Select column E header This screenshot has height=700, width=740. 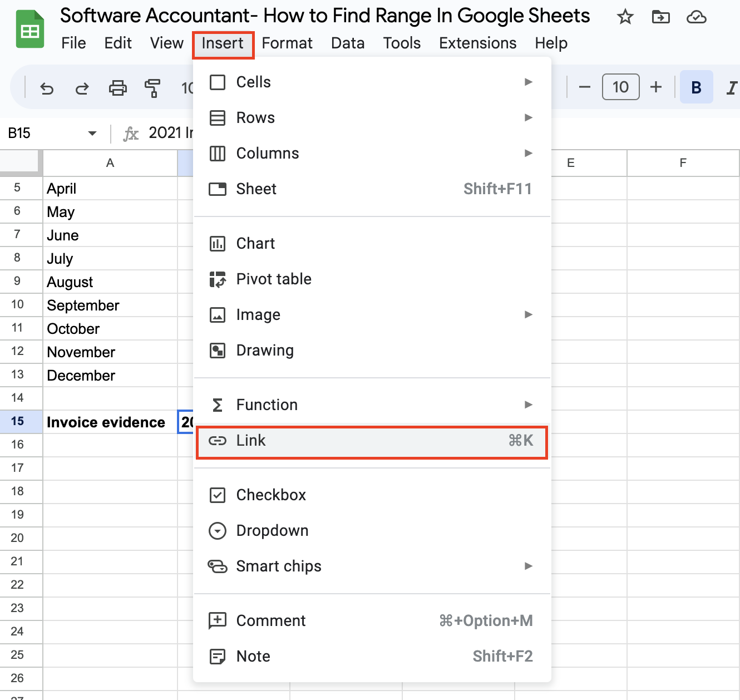[x=571, y=163]
